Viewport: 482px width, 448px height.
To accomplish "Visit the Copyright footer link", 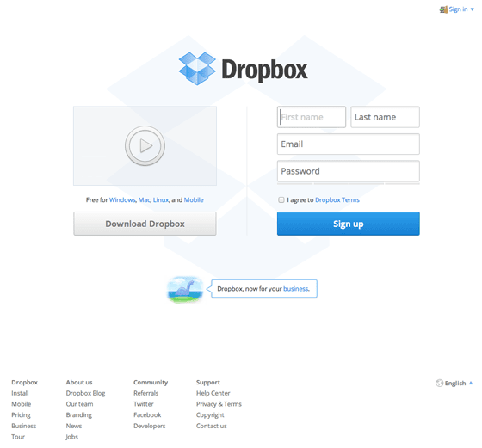I will (x=210, y=415).
